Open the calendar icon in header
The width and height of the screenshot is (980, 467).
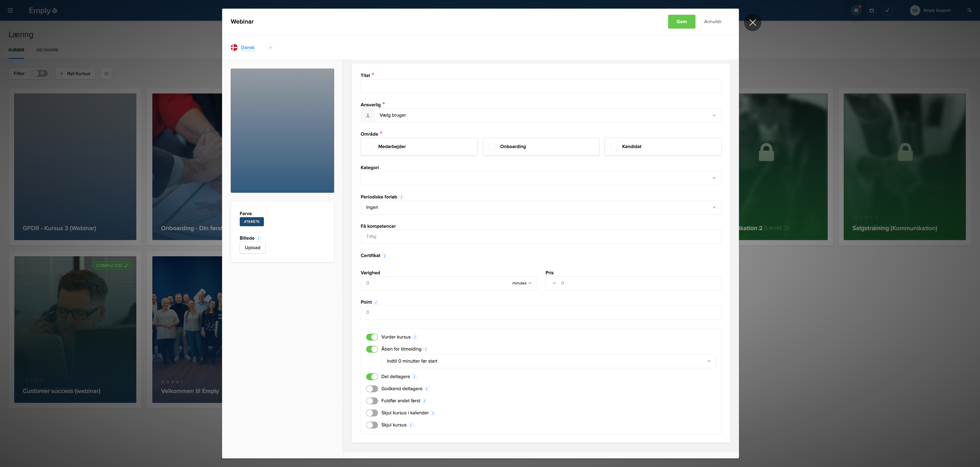click(x=872, y=10)
